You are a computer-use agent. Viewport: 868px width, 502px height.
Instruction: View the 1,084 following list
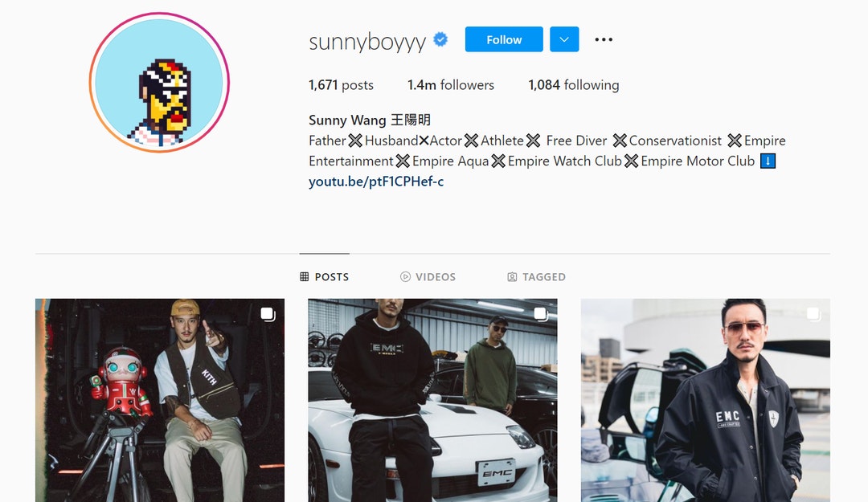pos(574,84)
